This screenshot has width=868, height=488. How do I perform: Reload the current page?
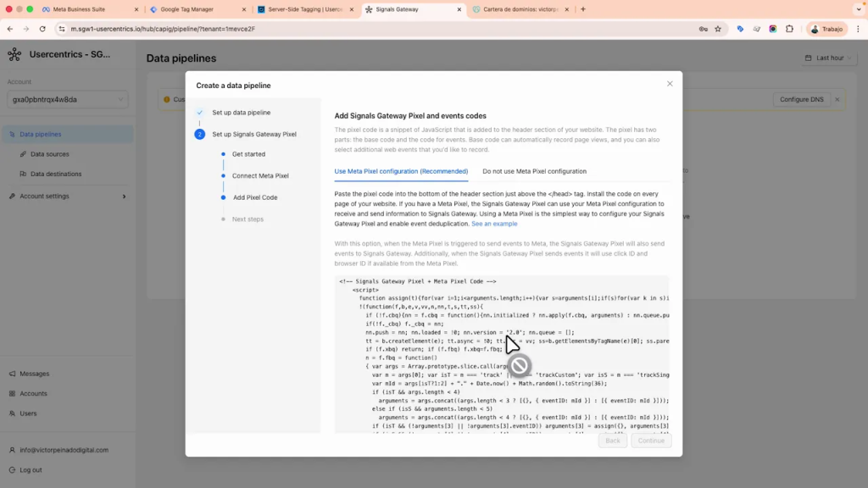42,29
